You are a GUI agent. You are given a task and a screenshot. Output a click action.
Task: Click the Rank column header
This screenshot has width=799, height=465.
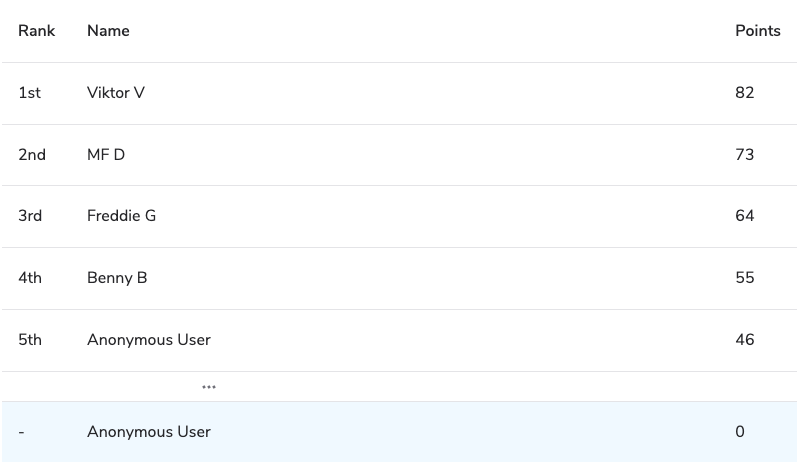pos(36,31)
